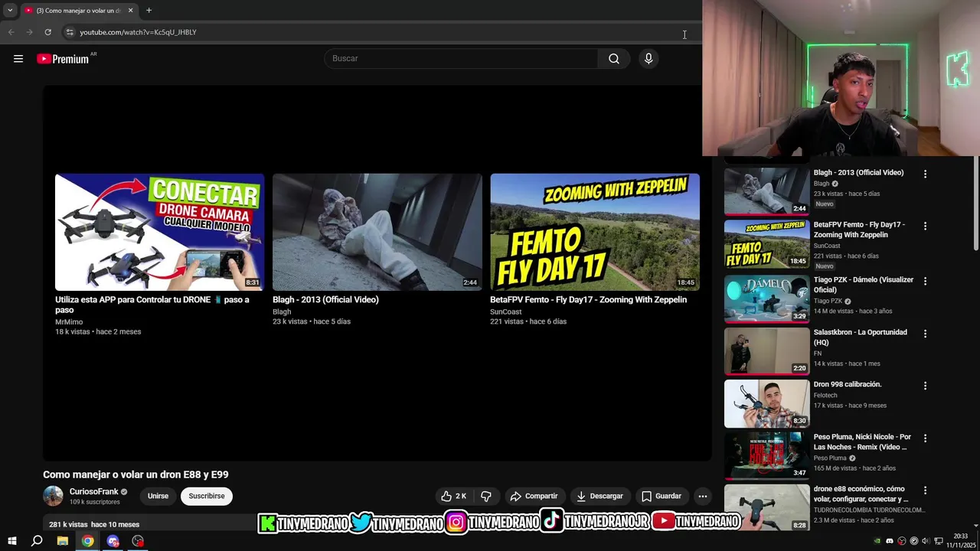980x551 pixels.
Task: Open the taskbar clock showing 20:33
Action: [962, 541]
